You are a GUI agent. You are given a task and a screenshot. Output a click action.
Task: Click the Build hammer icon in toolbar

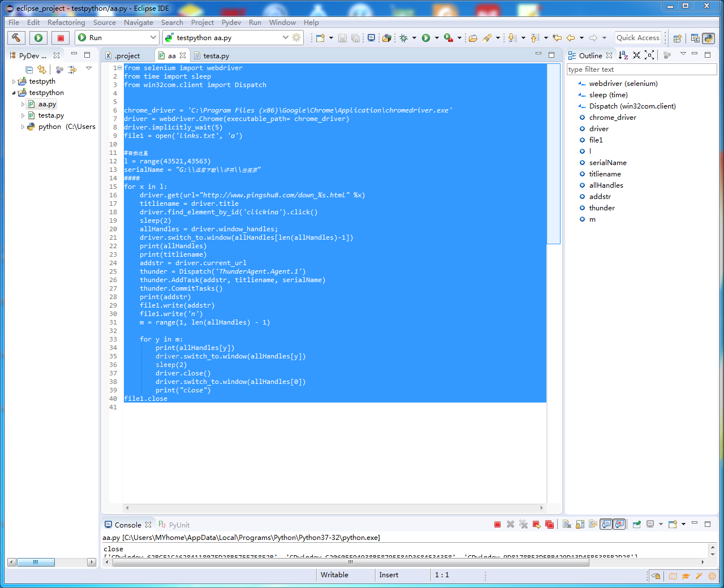point(16,38)
